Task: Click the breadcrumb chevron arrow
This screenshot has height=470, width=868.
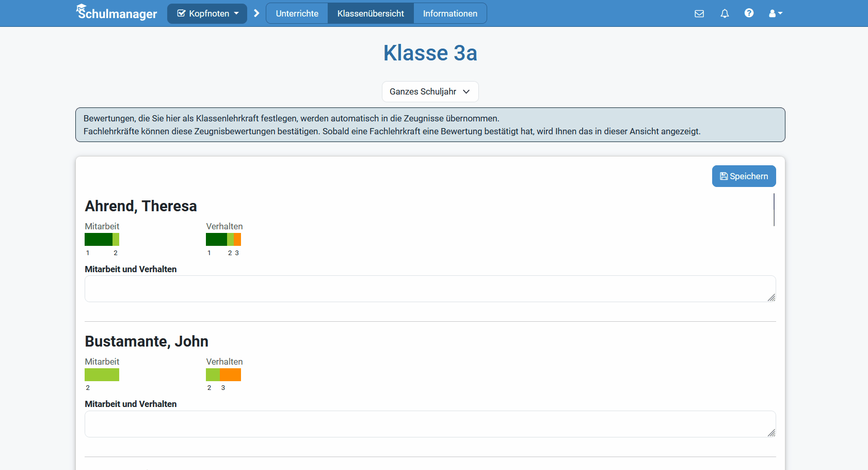Action: point(256,13)
